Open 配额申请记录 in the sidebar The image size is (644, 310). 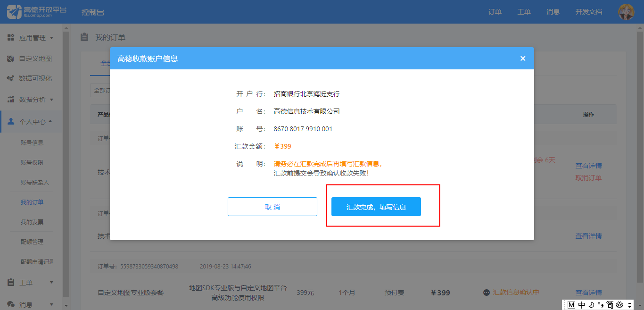pyautogui.click(x=37, y=261)
